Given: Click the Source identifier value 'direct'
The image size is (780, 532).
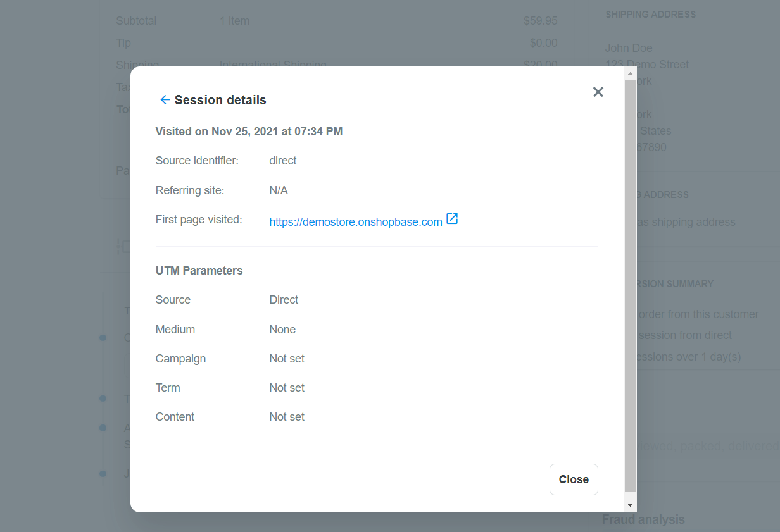Looking at the screenshot, I should [x=283, y=161].
